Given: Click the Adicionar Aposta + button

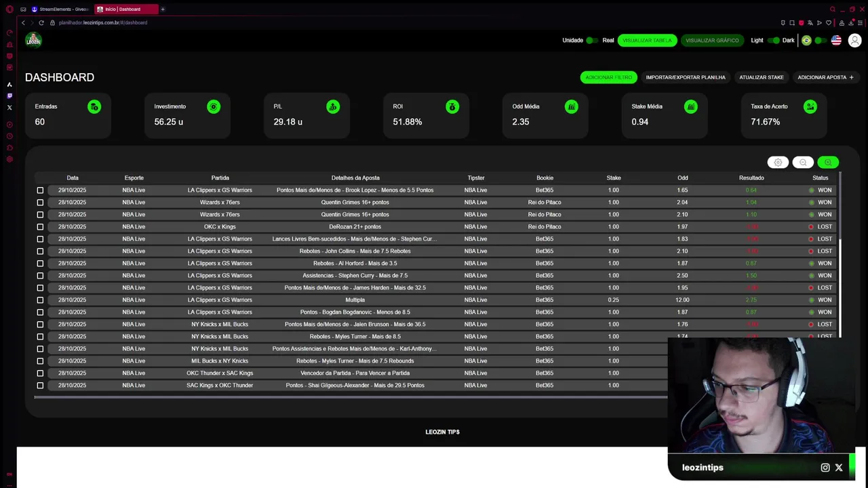Looking at the screenshot, I should (x=825, y=77).
